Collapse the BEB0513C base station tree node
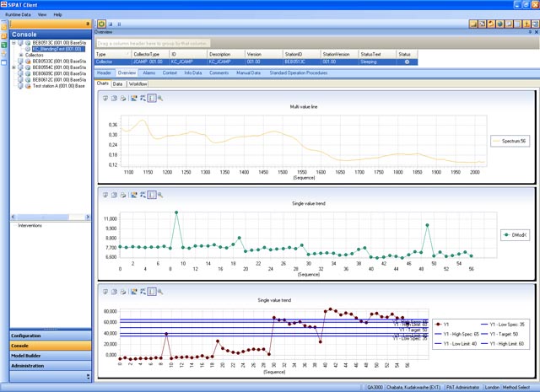Viewport: 540px width, 392px height. 14,42
